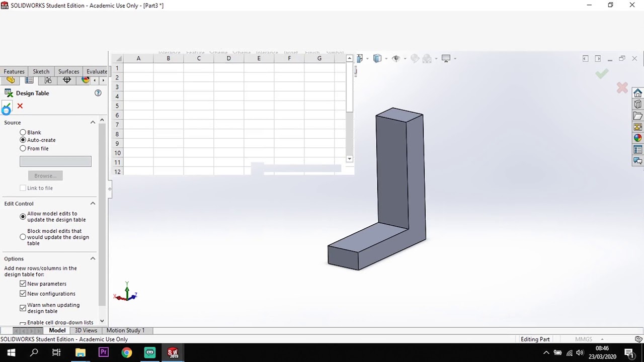Switch to the 3D Views tab

click(x=86, y=330)
